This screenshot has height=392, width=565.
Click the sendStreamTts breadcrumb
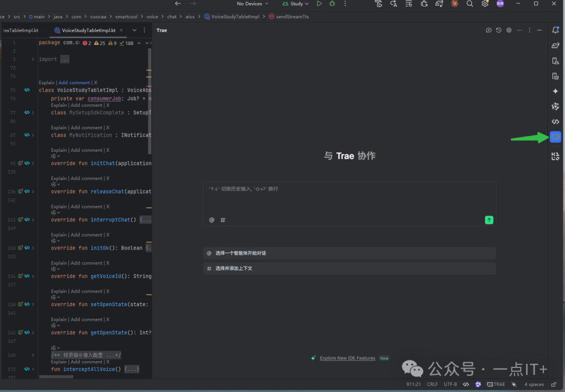289,17
